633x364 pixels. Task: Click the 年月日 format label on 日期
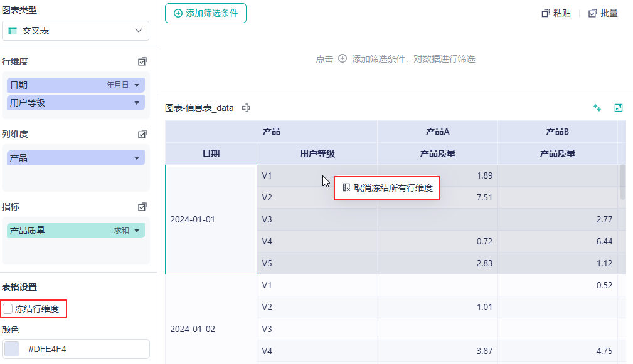click(117, 85)
